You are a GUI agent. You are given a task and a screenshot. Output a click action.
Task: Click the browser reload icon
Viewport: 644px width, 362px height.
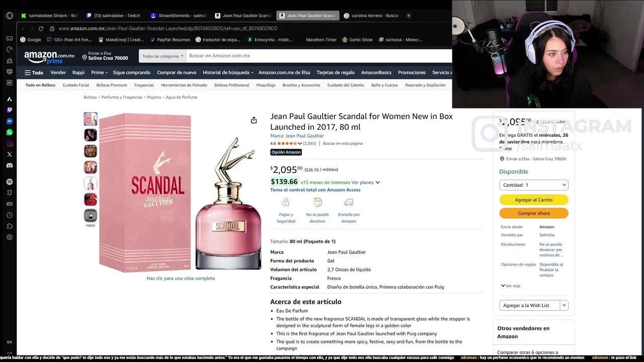coord(41,29)
